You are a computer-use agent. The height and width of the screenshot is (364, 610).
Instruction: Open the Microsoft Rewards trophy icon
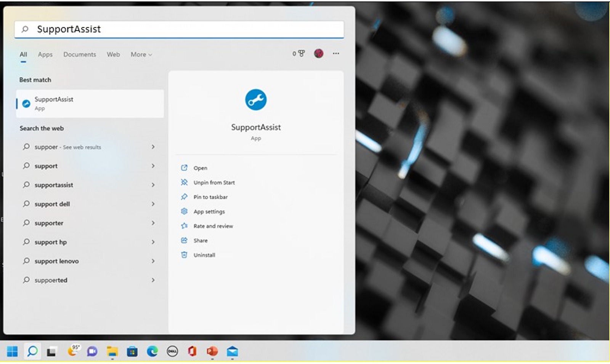click(x=300, y=53)
